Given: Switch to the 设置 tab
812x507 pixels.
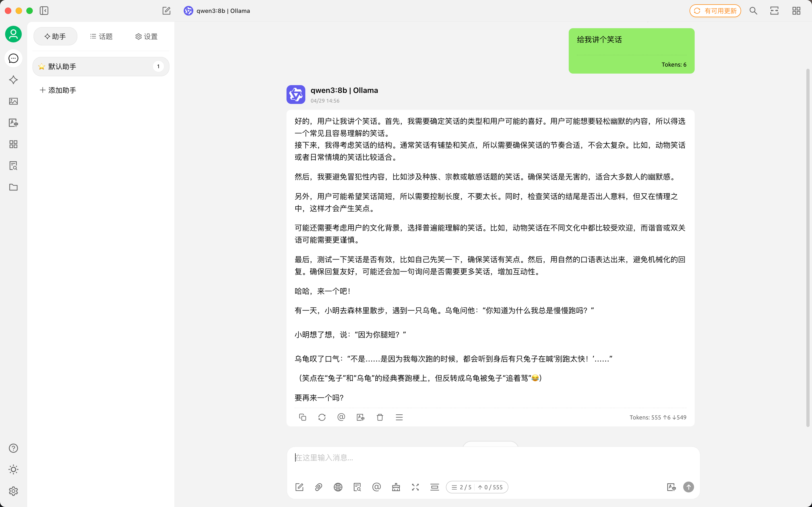Looking at the screenshot, I should 147,36.
